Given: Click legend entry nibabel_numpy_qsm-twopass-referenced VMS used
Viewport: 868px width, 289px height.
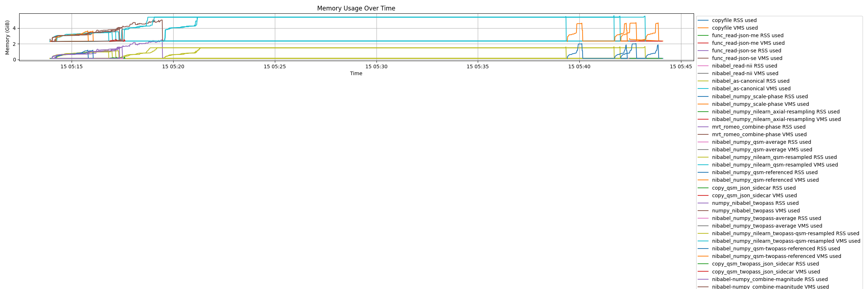Looking at the screenshot, I should point(769,256).
